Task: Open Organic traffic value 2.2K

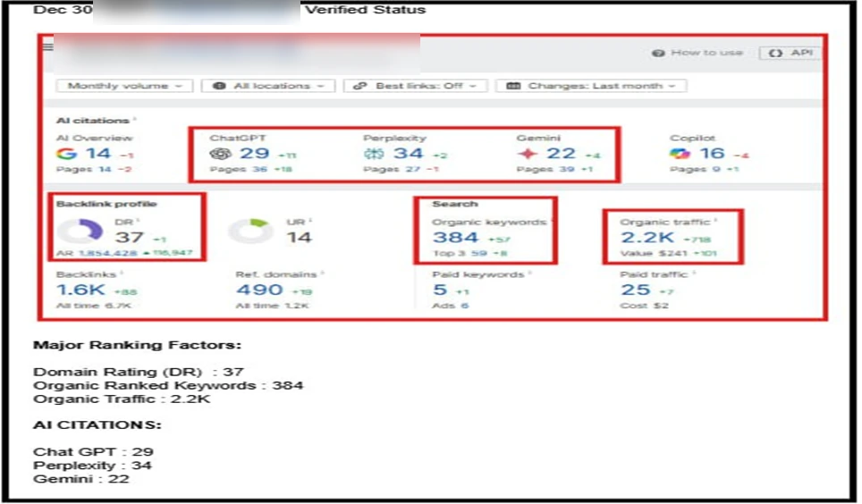Action: click(x=647, y=238)
